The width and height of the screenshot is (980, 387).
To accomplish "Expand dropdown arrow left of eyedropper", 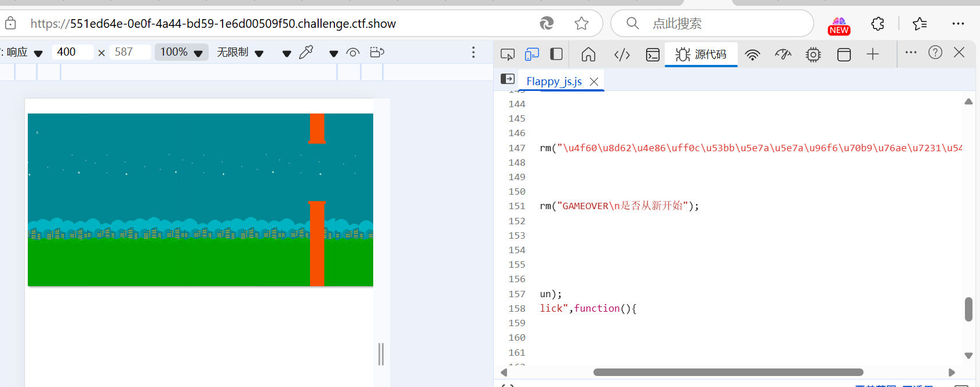I will 286,53.
